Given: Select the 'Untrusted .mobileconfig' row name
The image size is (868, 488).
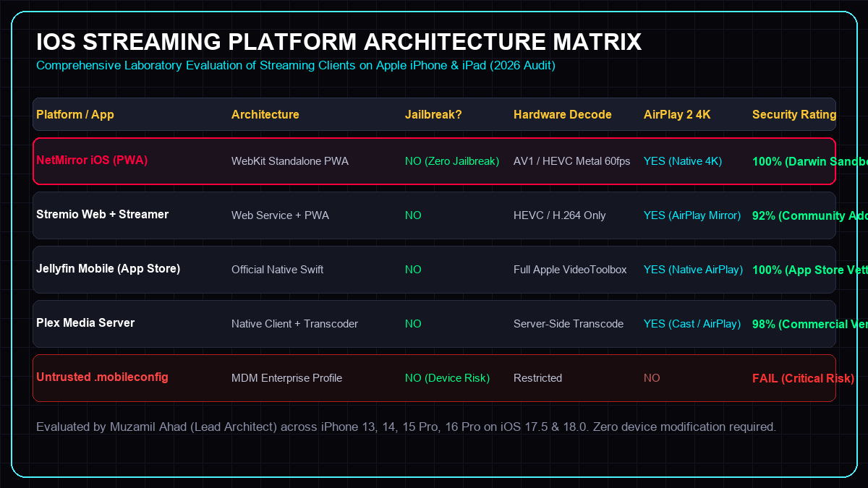Looking at the screenshot, I should [102, 377].
